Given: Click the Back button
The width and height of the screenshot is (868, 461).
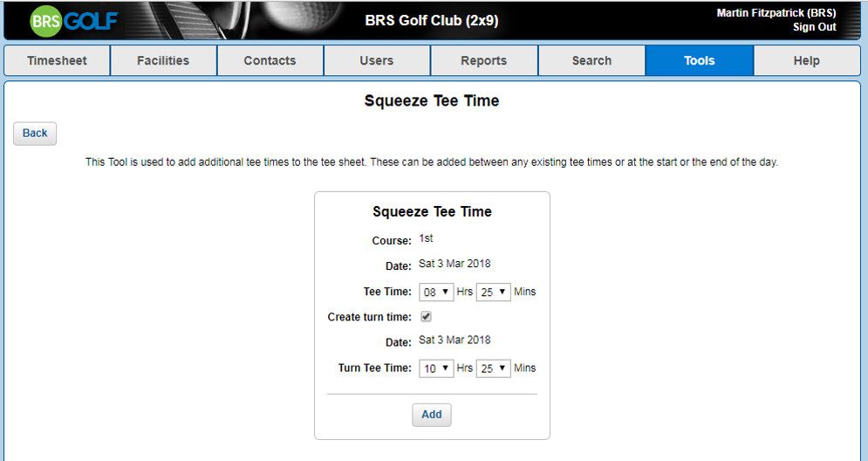Looking at the screenshot, I should (x=35, y=134).
